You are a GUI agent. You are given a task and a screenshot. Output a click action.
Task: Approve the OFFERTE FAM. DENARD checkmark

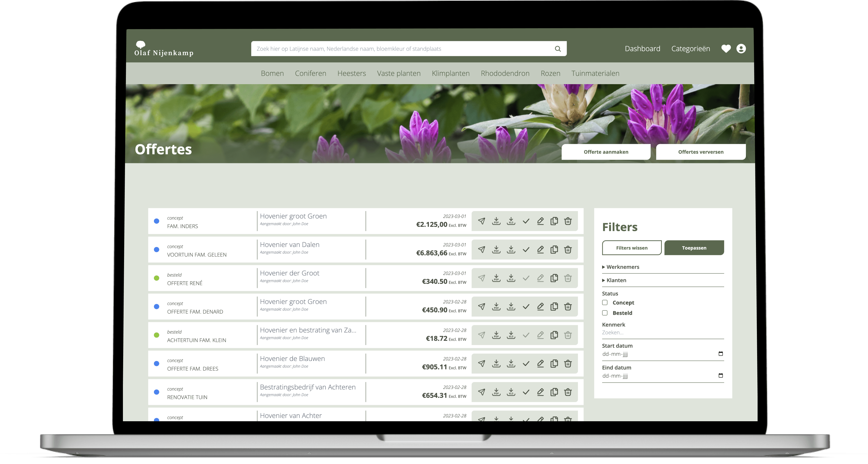pos(526,307)
